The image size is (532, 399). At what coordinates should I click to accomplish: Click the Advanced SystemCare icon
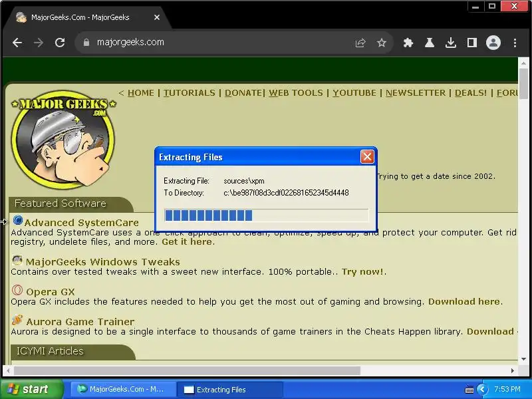click(x=18, y=221)
